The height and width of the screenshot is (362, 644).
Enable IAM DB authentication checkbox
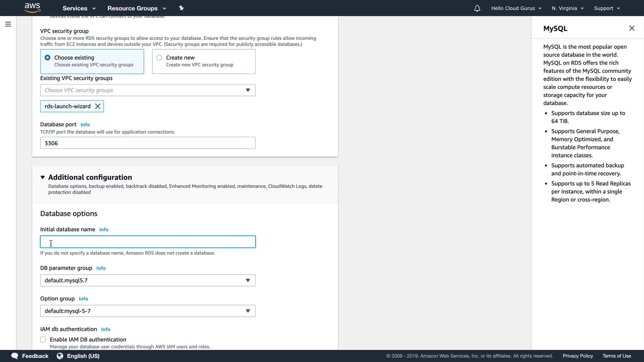[43, 340]
